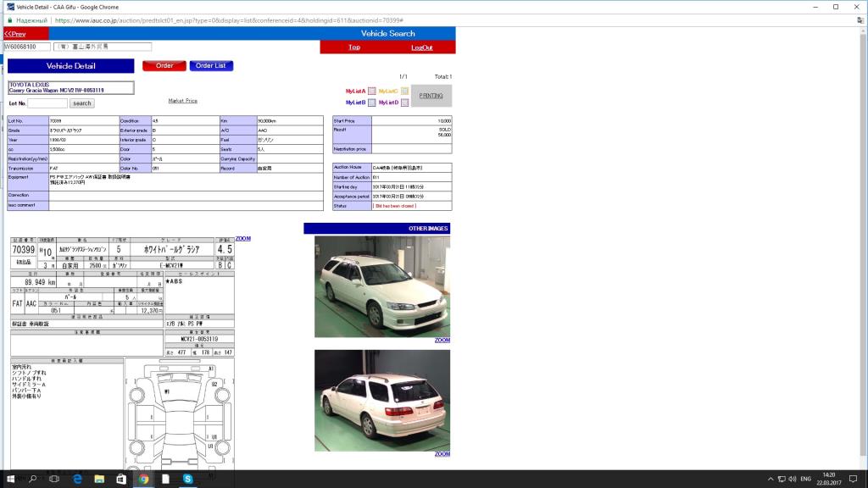The height and width of the screenshot is (488, 868).
Task: Tick the MyListA checkbox
Action: coord(372,91)
